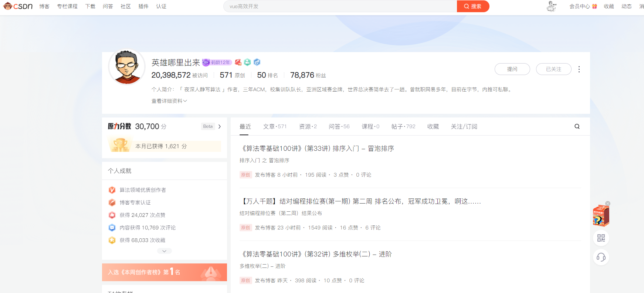Viewport: 644px width, 293px height.
Task: Click the gift icon beside 会员中心
Action: pos(594,6)
